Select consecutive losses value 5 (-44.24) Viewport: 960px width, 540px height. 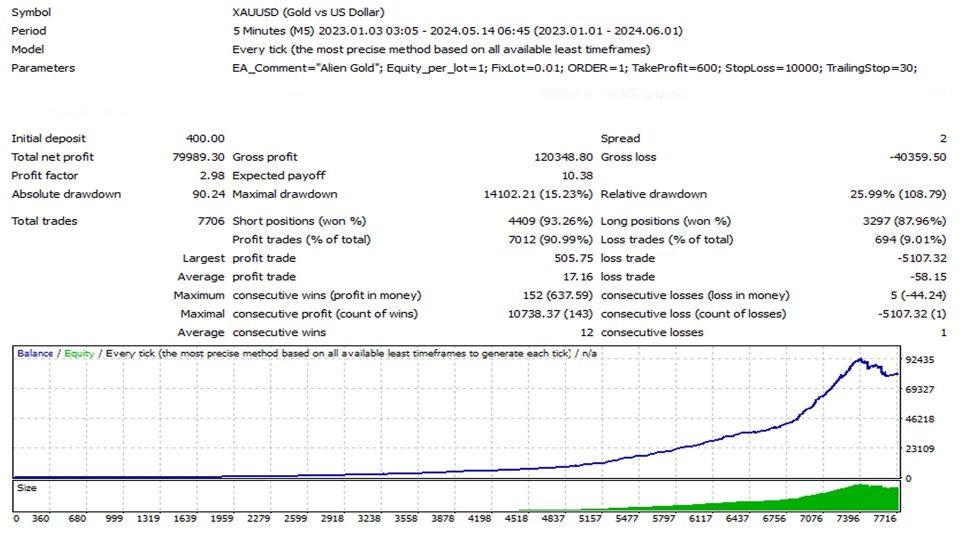(918, 295)
